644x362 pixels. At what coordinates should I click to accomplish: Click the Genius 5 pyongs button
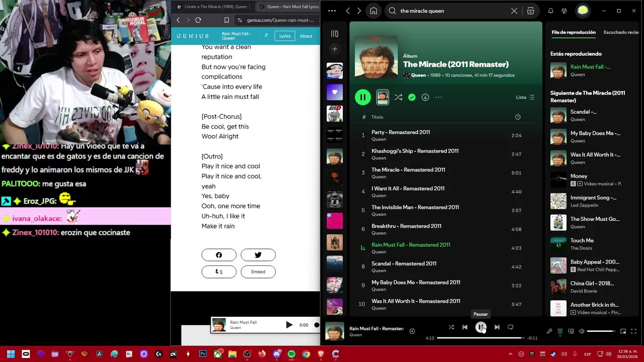(x=219, y=271)
